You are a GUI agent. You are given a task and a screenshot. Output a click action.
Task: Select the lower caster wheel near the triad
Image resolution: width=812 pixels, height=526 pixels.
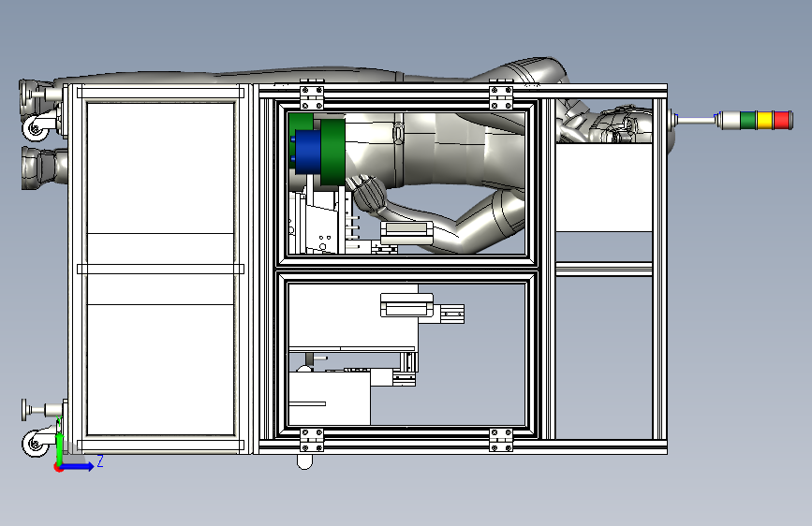[x=36, y=444]
